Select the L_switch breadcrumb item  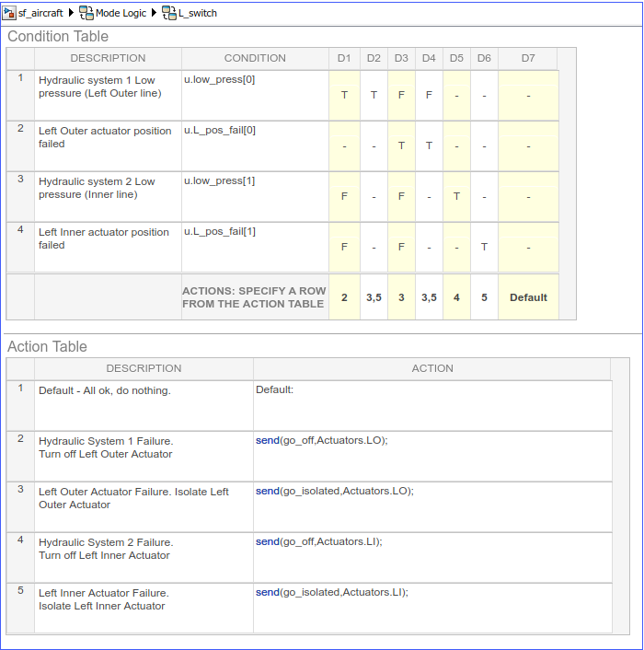(x=198, y=13)
